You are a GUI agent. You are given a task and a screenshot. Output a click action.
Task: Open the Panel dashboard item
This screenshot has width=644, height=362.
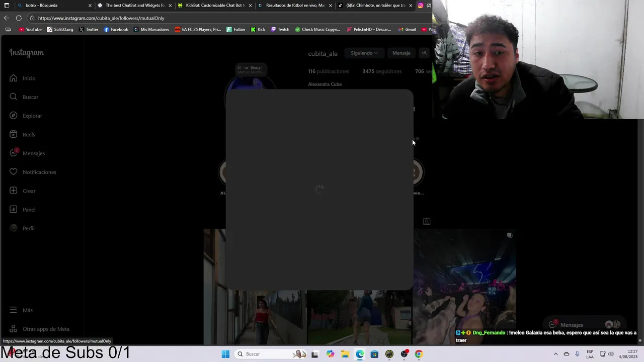23,210
